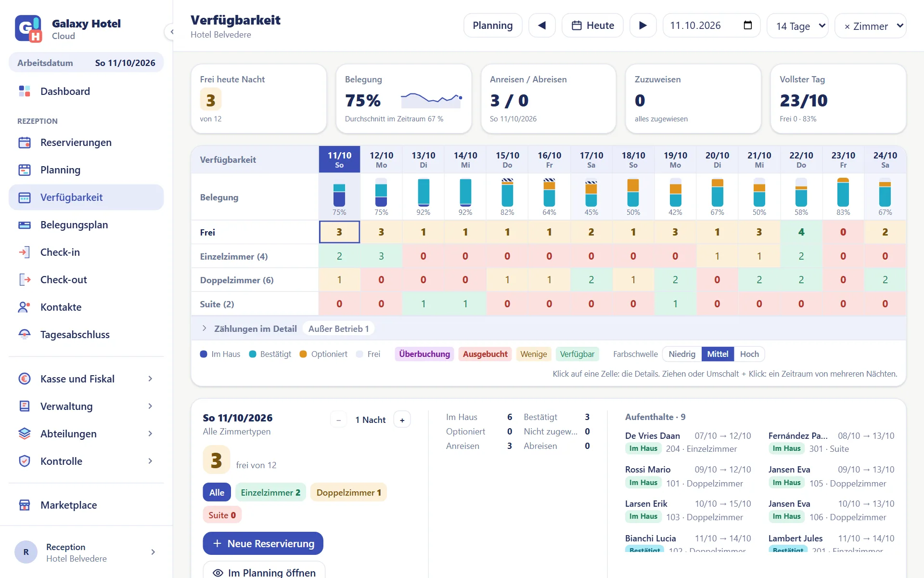The image size is (924, 578).
Task: Click the 23/10 Belegung bar showing 83%
Action: (843, 192)
